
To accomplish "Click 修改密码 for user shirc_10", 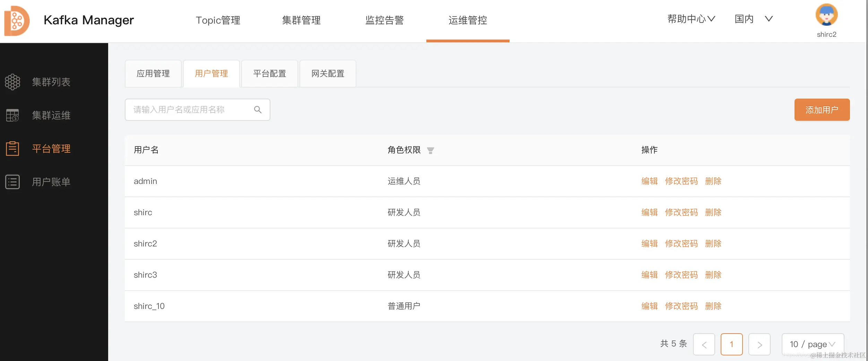I will tap(681, 306).
